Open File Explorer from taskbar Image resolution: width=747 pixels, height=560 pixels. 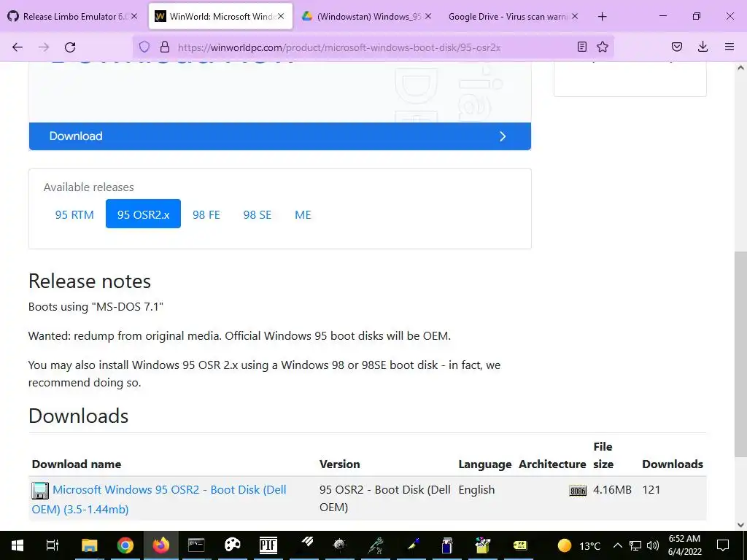coord(89,545)
